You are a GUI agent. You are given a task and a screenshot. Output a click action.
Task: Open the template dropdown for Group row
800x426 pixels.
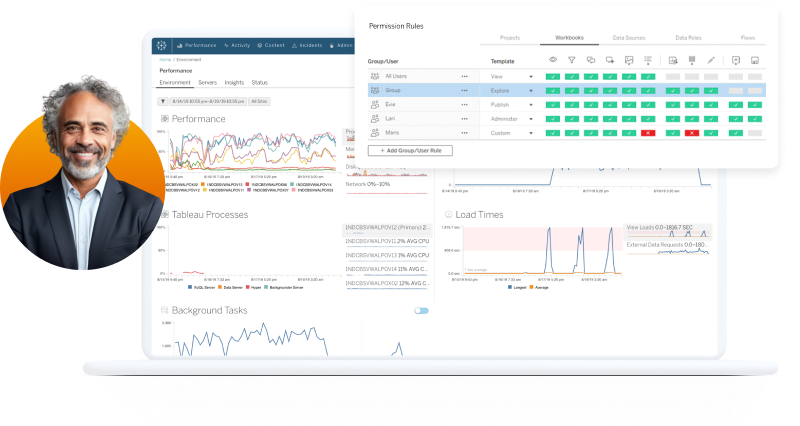tap(531, 90)
